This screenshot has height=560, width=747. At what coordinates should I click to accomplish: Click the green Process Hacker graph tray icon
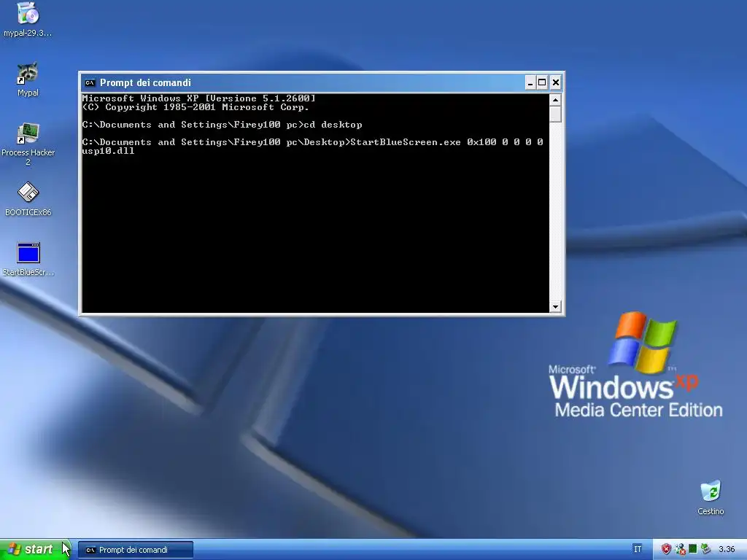click(x=693, y=550)
